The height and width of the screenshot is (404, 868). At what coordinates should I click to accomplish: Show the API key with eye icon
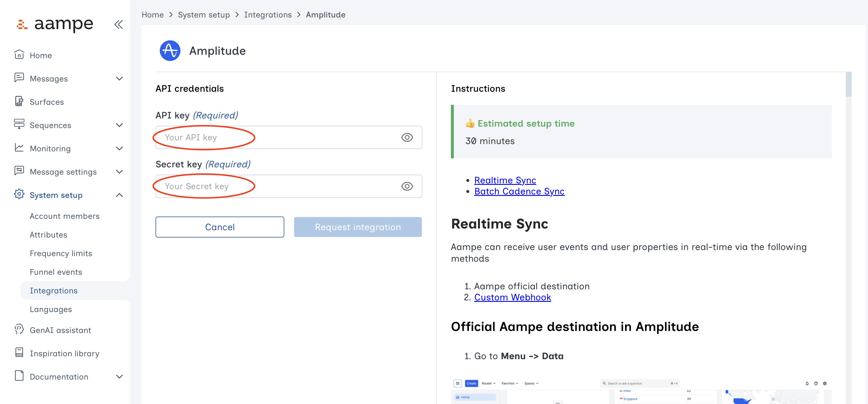click(x=407, y=137)
